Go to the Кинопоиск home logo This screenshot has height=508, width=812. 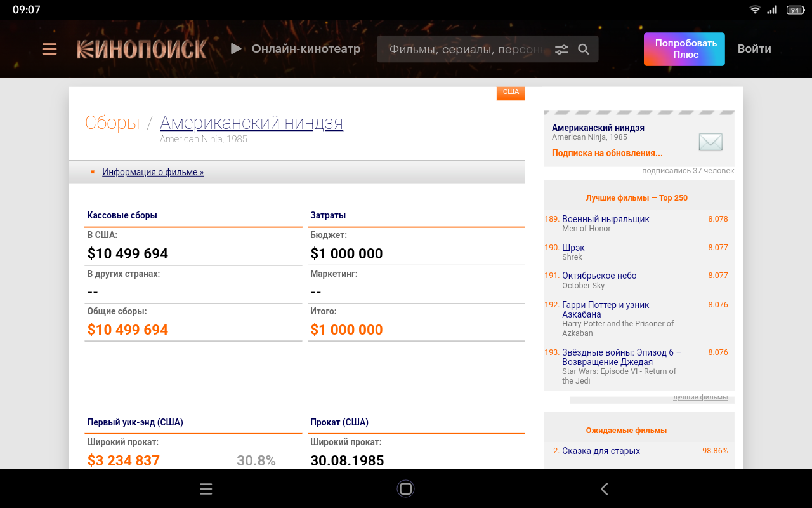point(142,49)
